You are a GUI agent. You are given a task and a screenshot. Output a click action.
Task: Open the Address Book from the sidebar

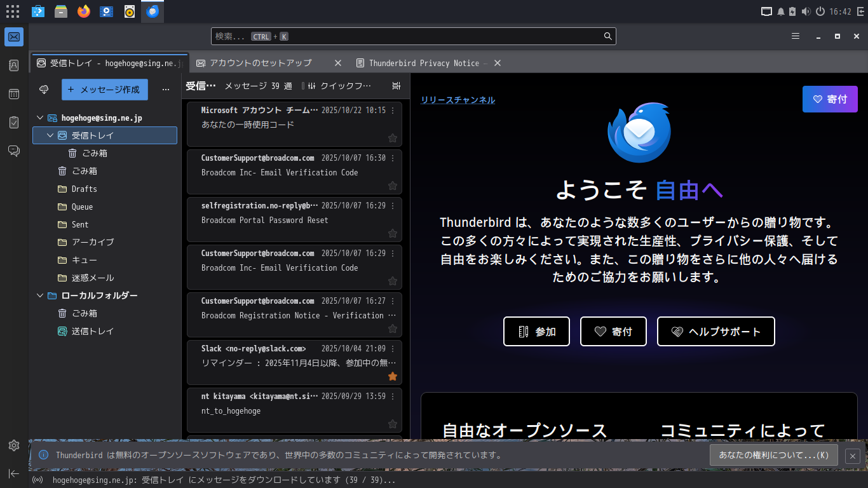coord(14,65)
